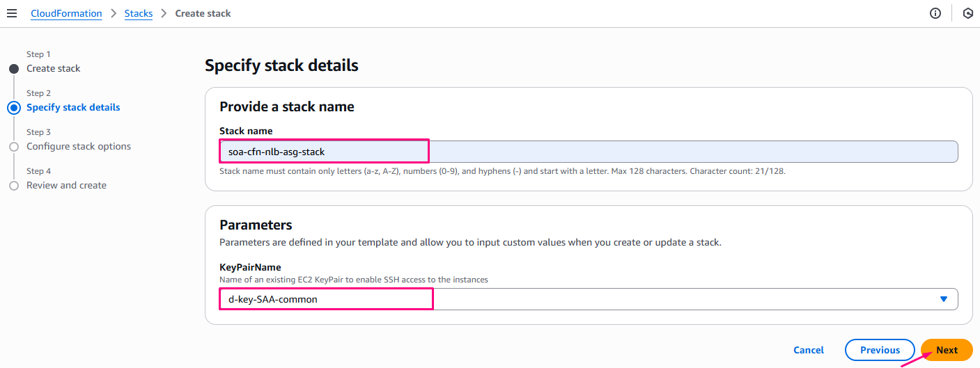980x368 pixels.
Task: Cancel the stack creation
Action: pyautogui.click(x=808, y=350)
